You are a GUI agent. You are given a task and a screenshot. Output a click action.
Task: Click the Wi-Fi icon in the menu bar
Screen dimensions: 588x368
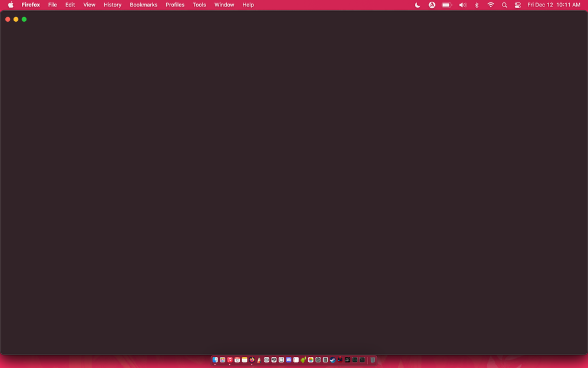click(x=491, y=5)
